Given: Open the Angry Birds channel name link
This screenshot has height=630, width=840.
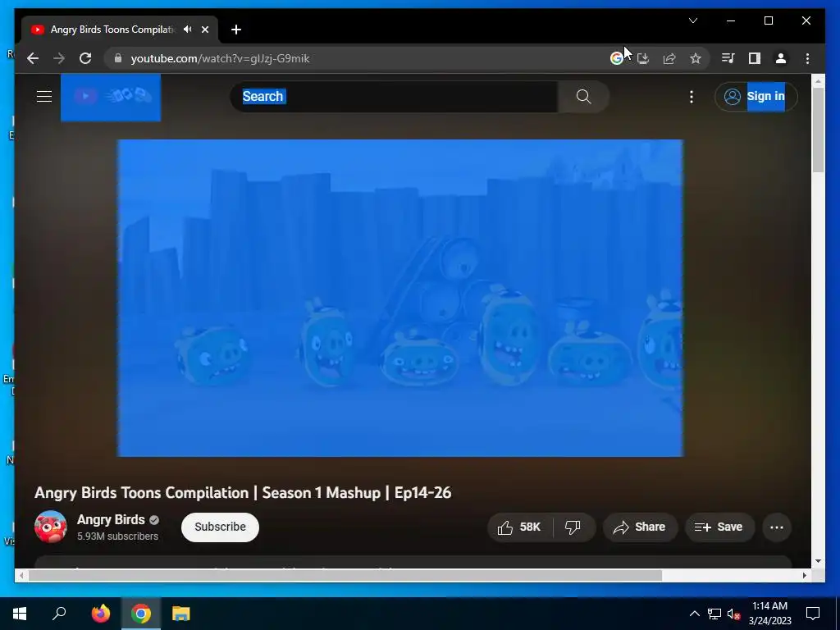Looking at the screenshot, I should coord(111,519).
